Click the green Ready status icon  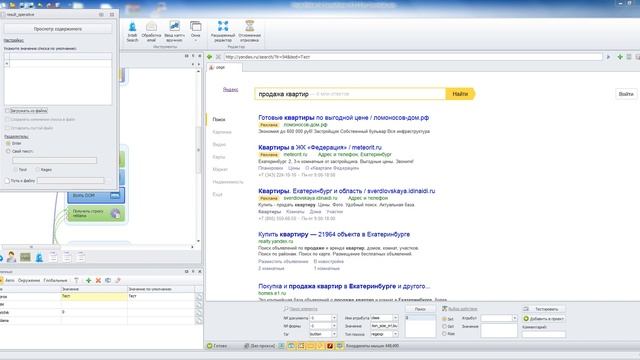[x=209, y=346]
